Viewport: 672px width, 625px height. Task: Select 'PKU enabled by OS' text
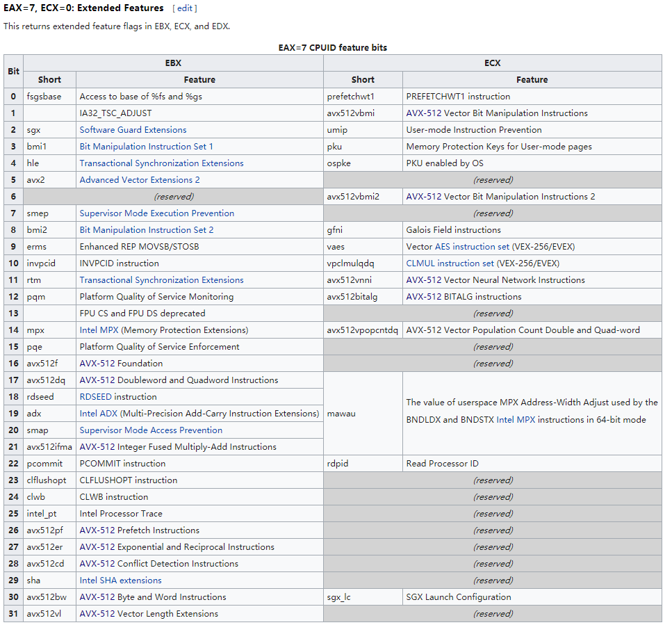click(x=445, y=163)
